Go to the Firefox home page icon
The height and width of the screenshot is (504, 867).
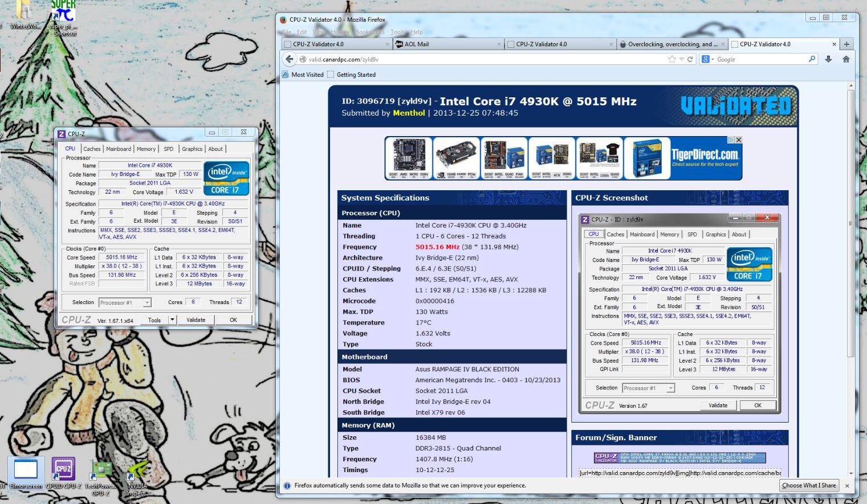[846, 59]
